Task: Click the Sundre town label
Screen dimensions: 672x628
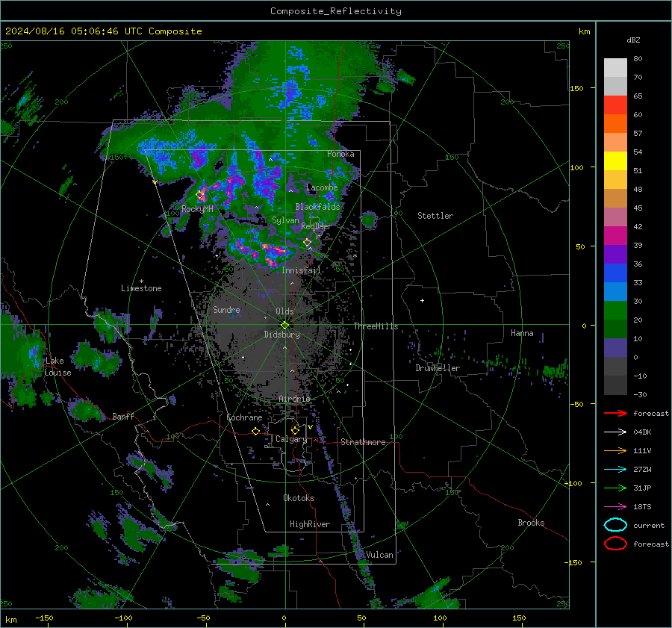Action: [x=226, y=309]
